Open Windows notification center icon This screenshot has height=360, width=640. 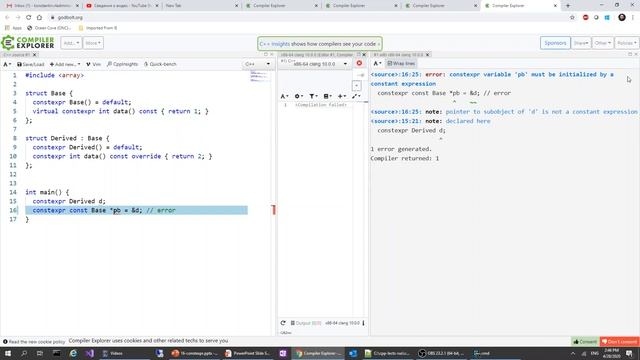point(629,353)
